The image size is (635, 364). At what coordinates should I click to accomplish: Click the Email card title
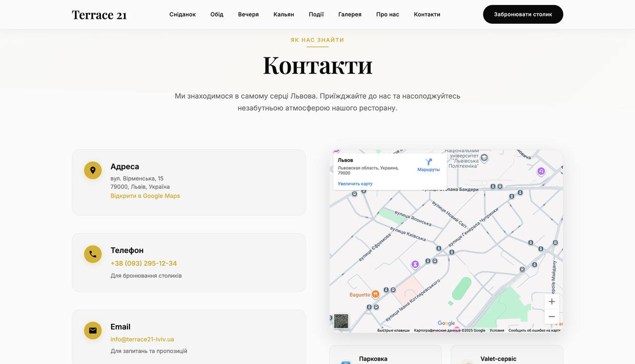(x=121, y=327)
